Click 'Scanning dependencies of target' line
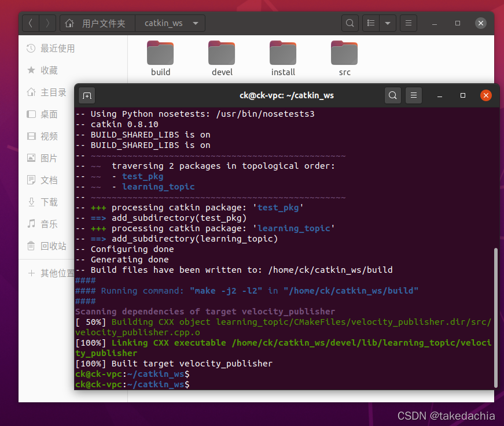504x426 pixels. 205,312
